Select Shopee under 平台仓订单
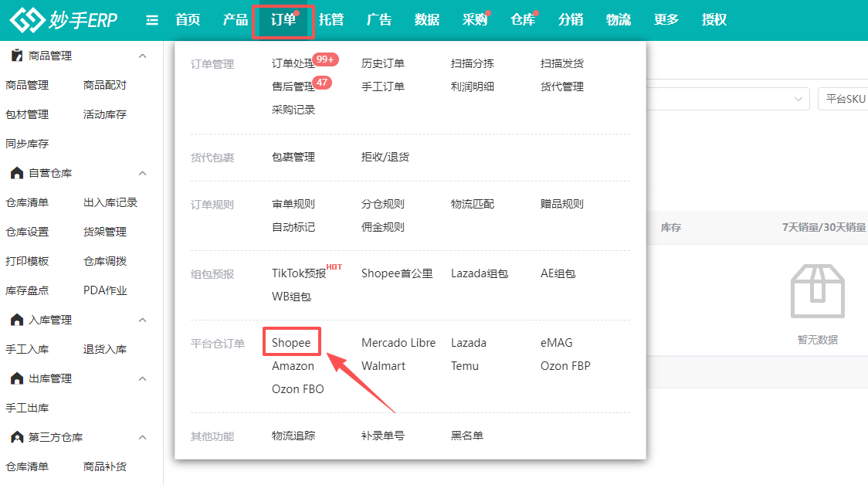Image resolution: width=868 pixels, height=485 pixels. 291,343
